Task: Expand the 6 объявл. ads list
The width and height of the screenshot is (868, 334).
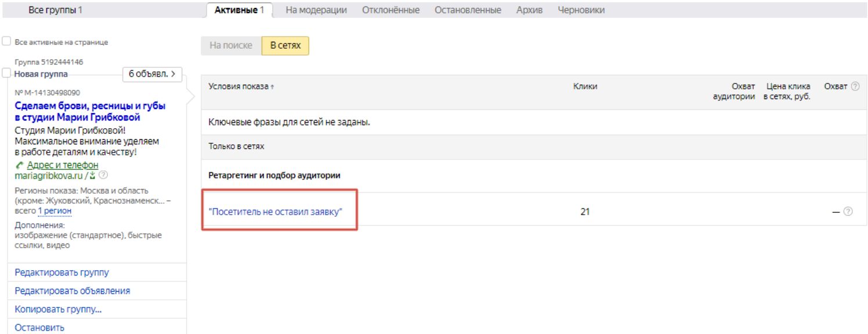Action: [x=151, y=74]
